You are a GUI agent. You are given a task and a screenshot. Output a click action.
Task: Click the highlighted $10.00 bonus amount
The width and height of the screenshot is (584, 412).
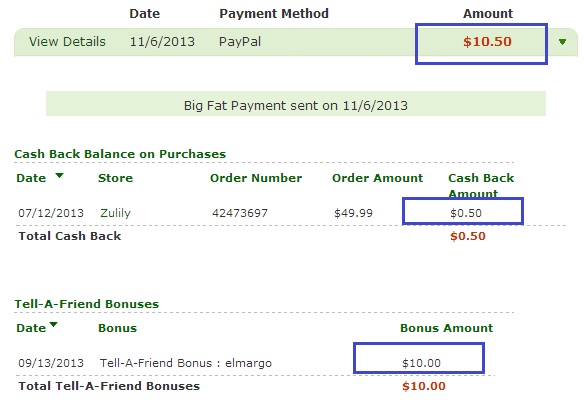point(421,363)
